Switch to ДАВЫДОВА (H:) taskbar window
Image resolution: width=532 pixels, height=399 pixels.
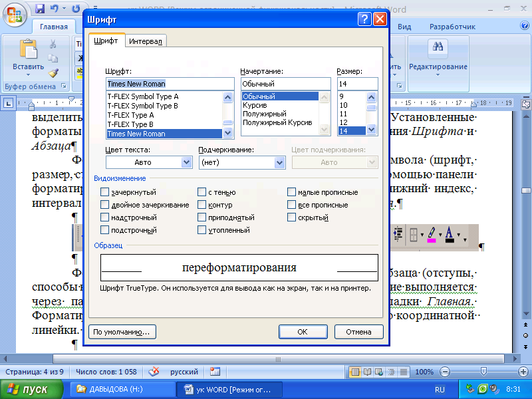(122, 389)
